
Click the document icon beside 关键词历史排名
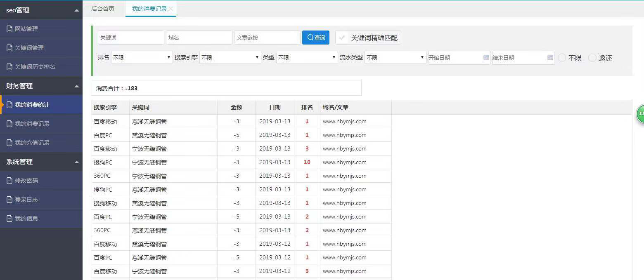point(9,67)
